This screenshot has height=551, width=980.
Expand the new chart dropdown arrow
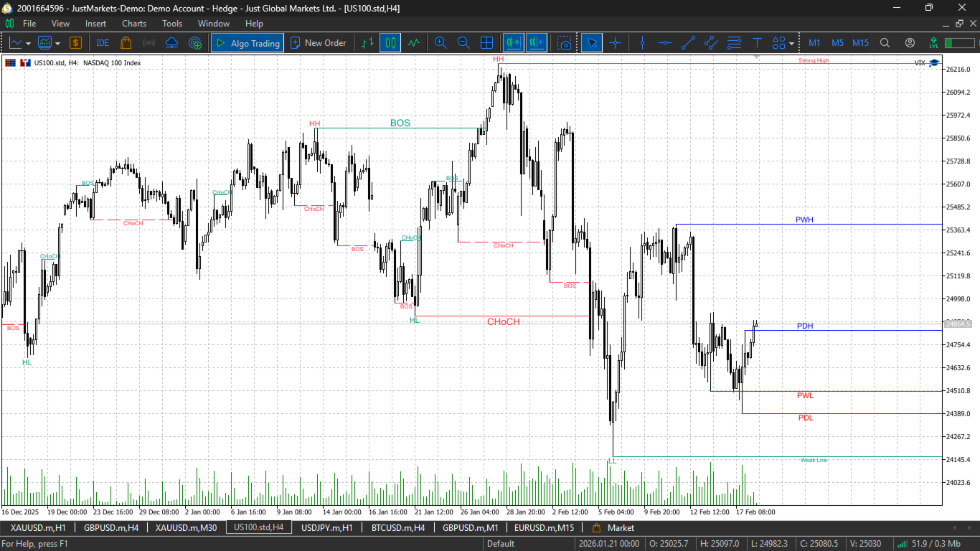28,43
